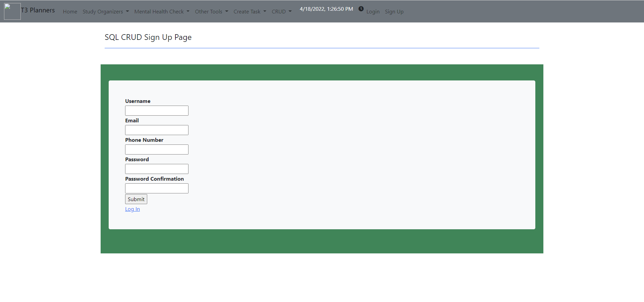Click the clock icon beside the time
The height and width of the screenshot is (302, 644).
point(361,9)
